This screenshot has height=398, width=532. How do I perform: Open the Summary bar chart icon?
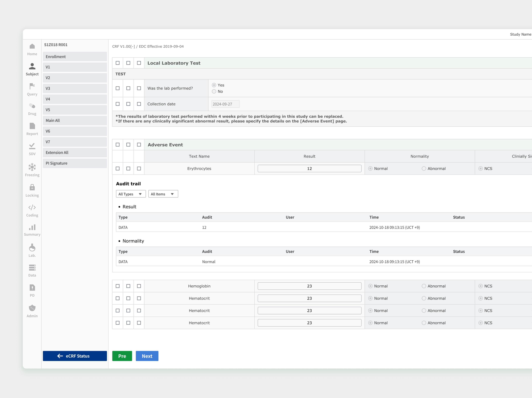[32, 227]
